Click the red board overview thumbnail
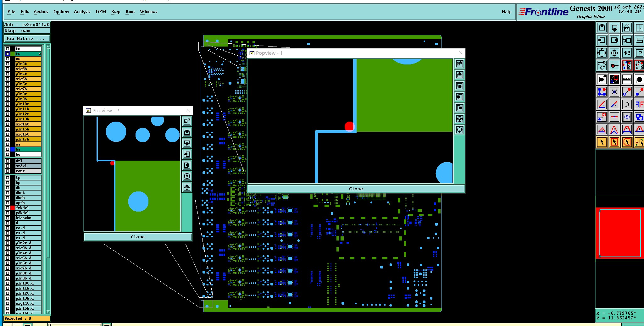Screen dimensions: 644x326 (x=619, y=233)
